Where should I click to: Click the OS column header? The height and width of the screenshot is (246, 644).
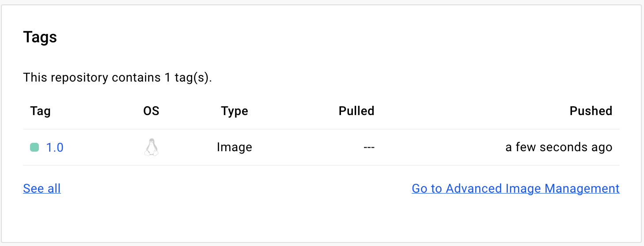pos(151,111)
